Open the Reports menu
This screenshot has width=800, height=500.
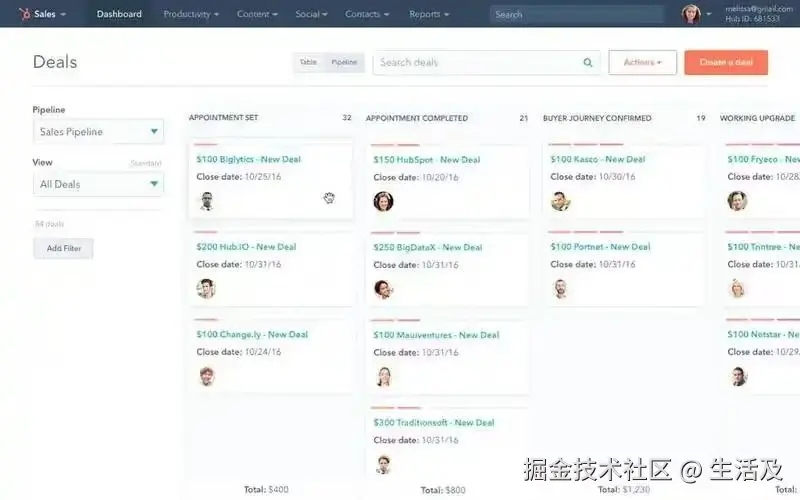429,14
